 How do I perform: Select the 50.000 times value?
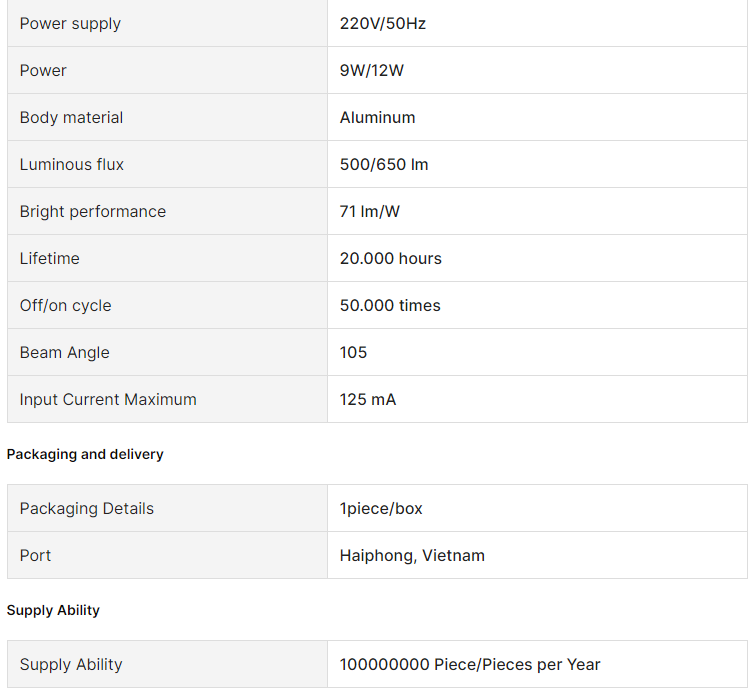tap(390, 305)
